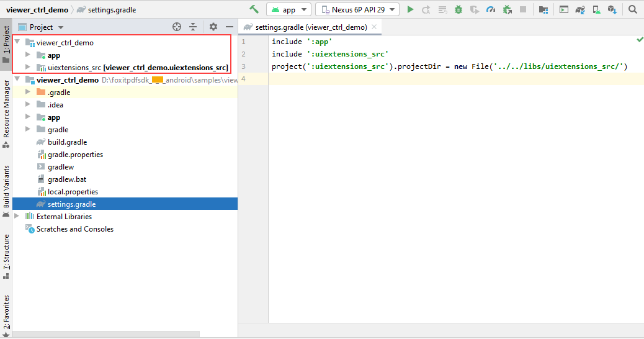This screenshot has height=339, width=644.
Task: Expand the uiextensions_src module node
Action: (27, 67)
